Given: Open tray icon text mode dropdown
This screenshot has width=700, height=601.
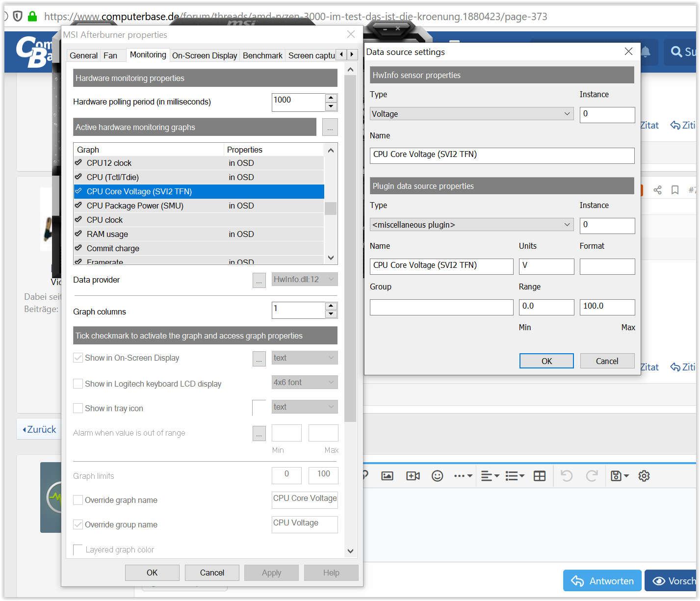Looking at the screenshot, I should 305,407.
